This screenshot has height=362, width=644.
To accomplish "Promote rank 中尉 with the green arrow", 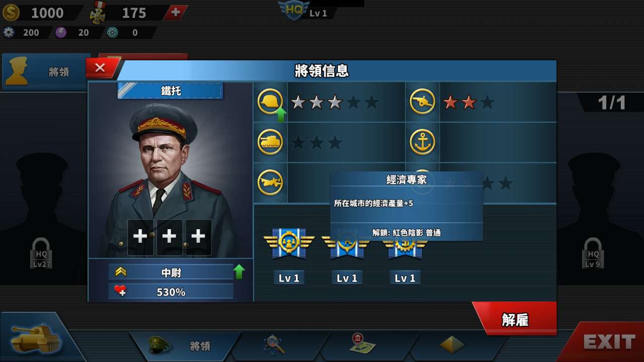I will (239, 272).
